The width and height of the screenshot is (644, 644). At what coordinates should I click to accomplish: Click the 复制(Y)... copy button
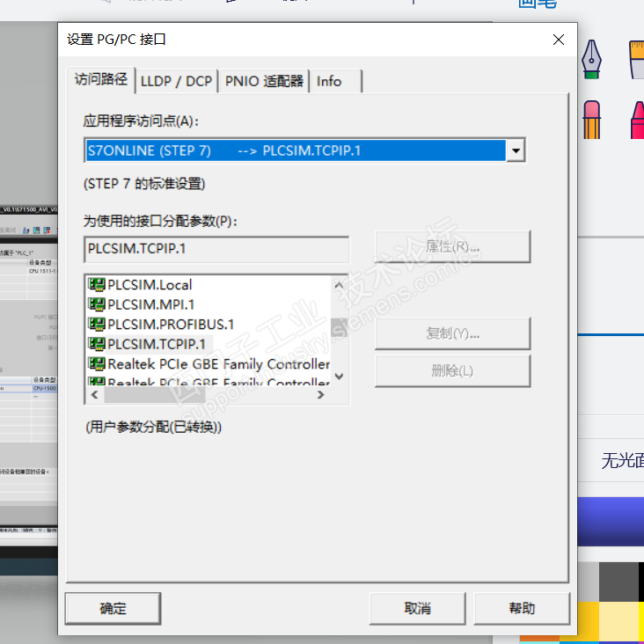coord(452,333)
